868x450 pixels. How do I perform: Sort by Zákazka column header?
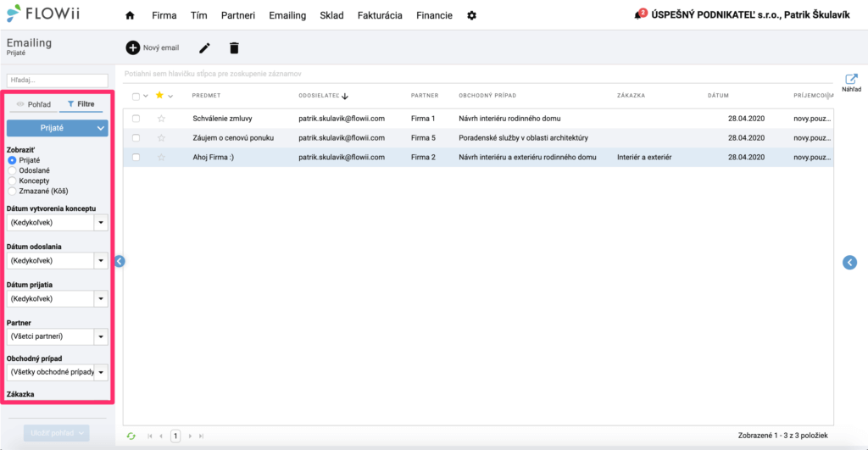631,96
